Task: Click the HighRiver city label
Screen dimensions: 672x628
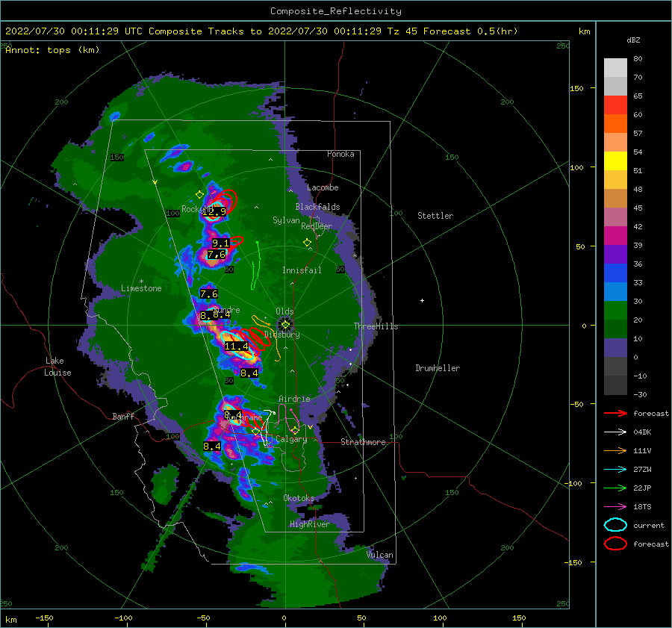Action: [x=309, y=524]
